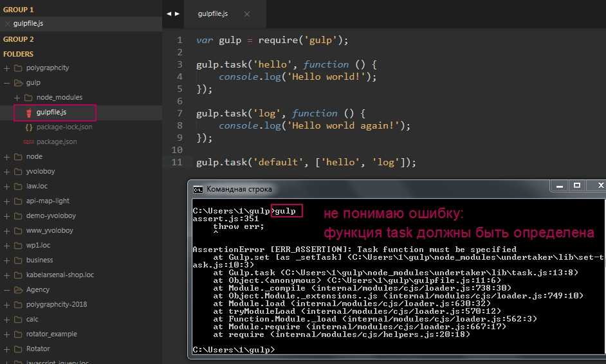Open package-lock.json from the sidebar

[64, 127]
